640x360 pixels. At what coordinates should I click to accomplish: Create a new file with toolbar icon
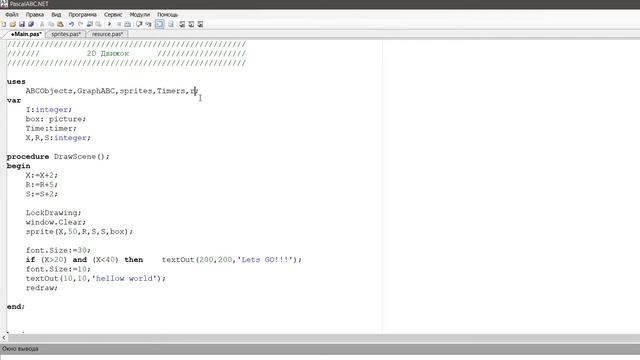point(4,24)
